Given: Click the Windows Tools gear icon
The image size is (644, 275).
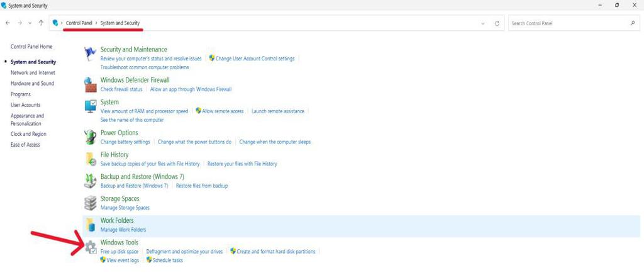Looking at the screenshot, I should tap(91, 247).
